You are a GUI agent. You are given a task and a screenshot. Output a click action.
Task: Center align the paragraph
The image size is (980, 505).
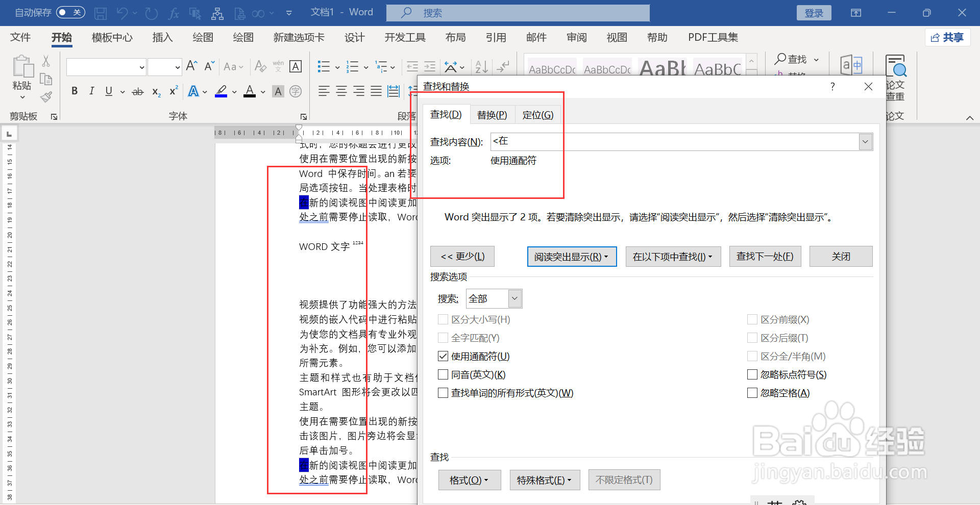(341, 91)
